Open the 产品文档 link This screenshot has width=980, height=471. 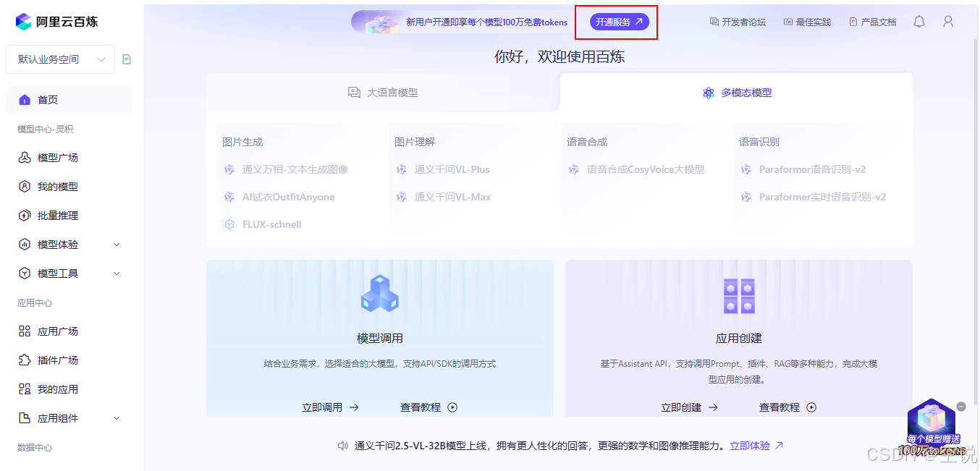coord(872,22)
